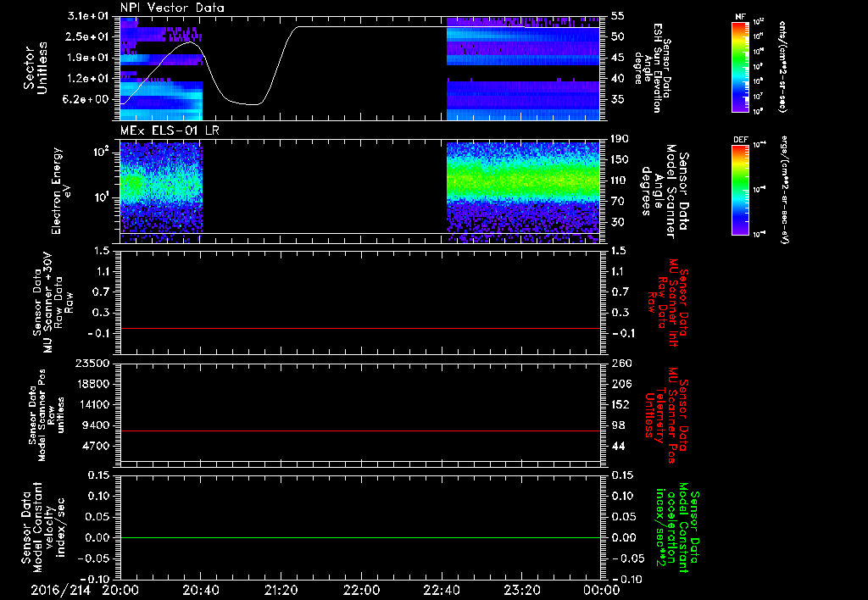Click the ELS spectrogram block before 20:40
Image resolution: width=868 pixels, height=600 pixels.
tap(161, 192)
